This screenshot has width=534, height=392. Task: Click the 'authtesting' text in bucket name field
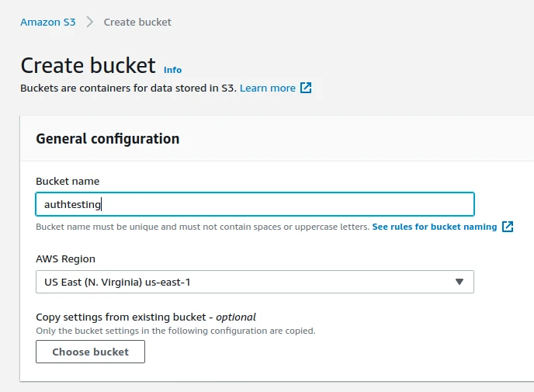click(72, 204)
